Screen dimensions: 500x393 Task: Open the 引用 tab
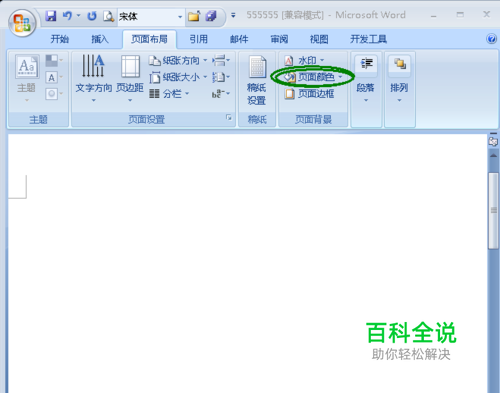(199, 39)
